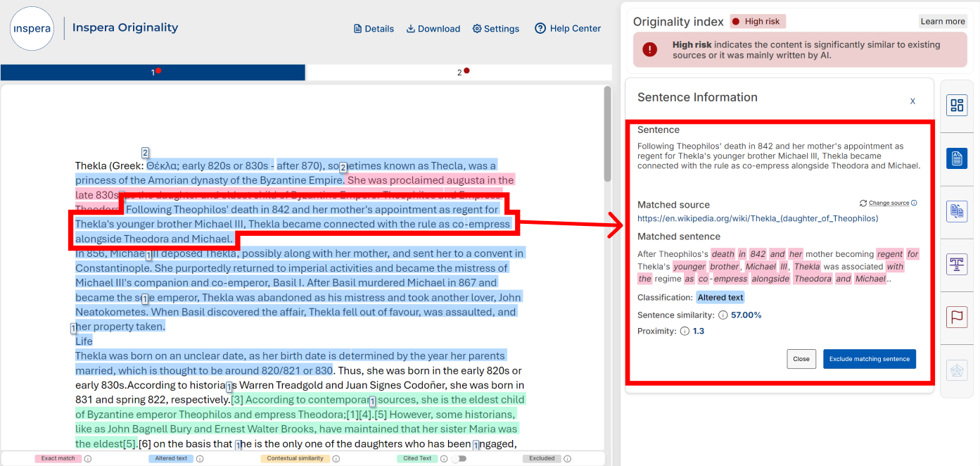
Task: Click the proximity value 1.3
Action: (699, 331)
